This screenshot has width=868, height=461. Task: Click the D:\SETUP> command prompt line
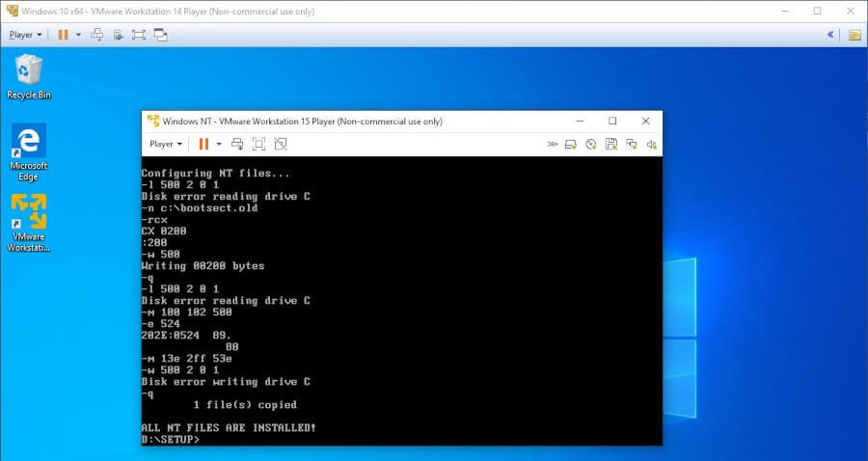170,440
